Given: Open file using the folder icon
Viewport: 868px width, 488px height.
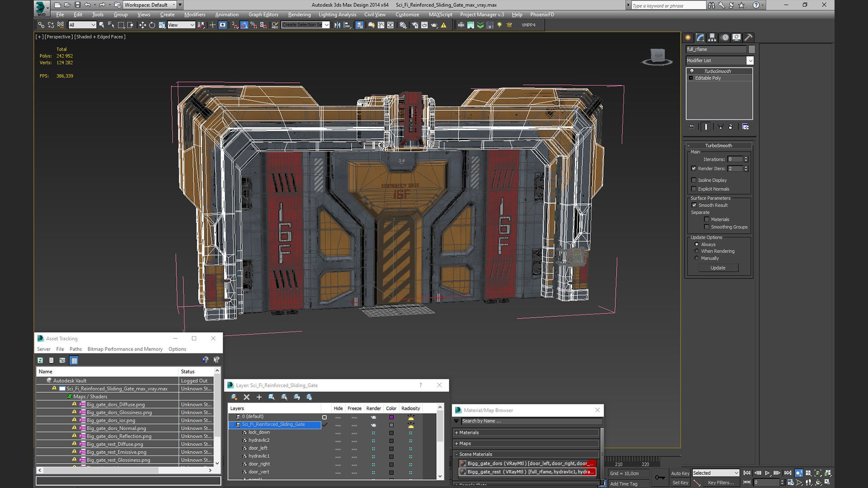Looking at the screenshot, I should (67, 5).
